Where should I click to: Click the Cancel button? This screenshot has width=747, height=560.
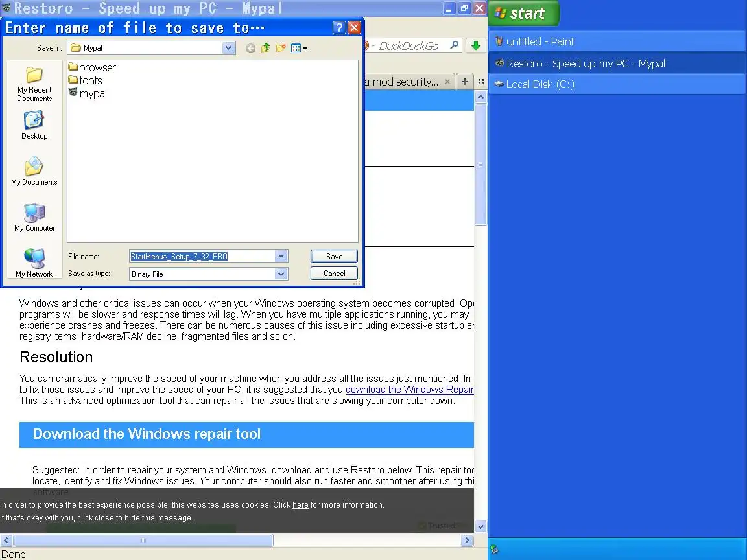tap(334, 274)
